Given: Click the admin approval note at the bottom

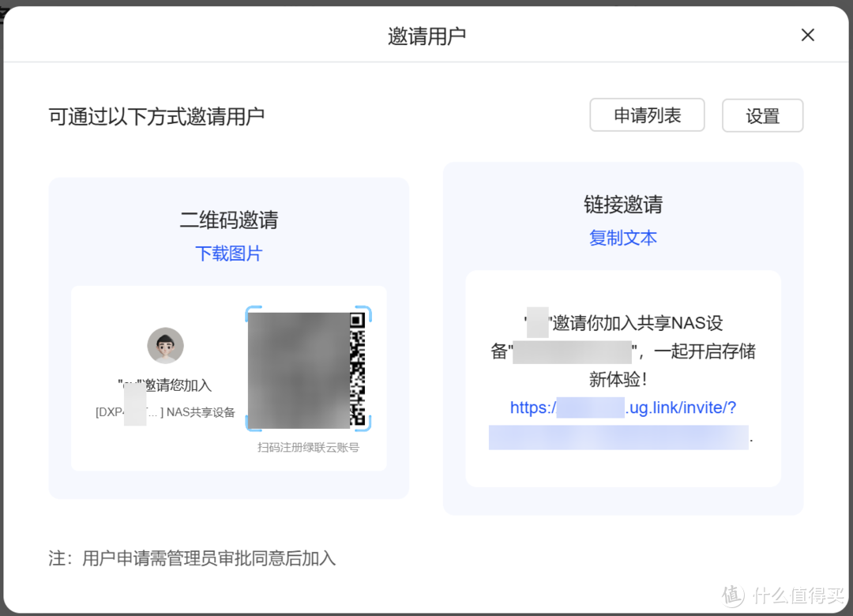Looking at the screenshot, I should pyautogui.click(x=192, y=558).
